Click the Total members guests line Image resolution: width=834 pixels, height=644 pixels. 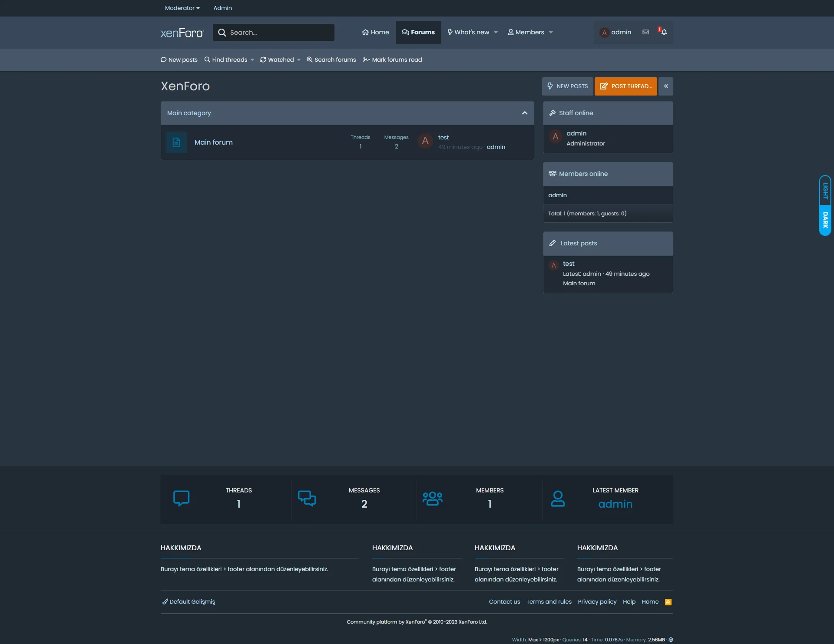(587, 214)
